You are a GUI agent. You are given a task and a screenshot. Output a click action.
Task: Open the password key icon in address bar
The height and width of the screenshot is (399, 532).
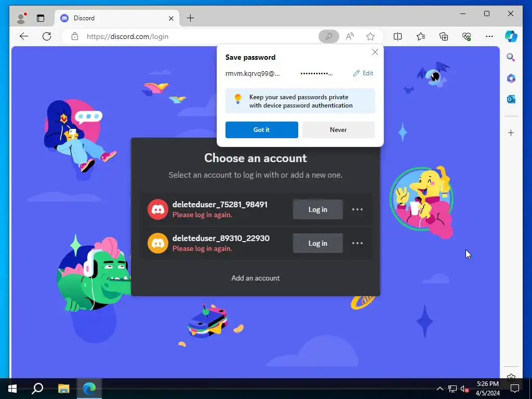tap(328, 36)
